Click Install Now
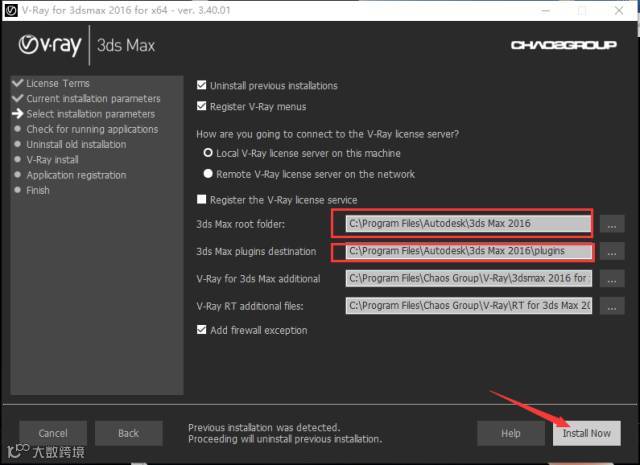Screen dimensions: 640x465 pos(587,433)
